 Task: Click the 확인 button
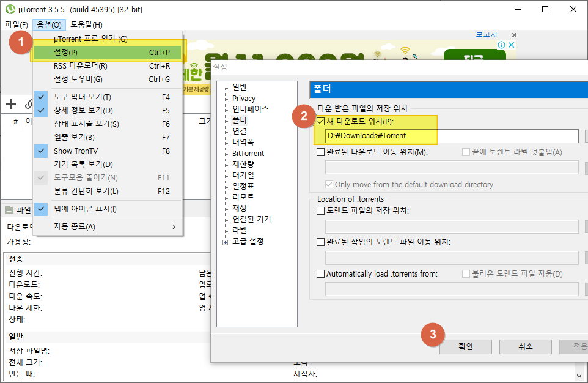[x=465, y=346]
